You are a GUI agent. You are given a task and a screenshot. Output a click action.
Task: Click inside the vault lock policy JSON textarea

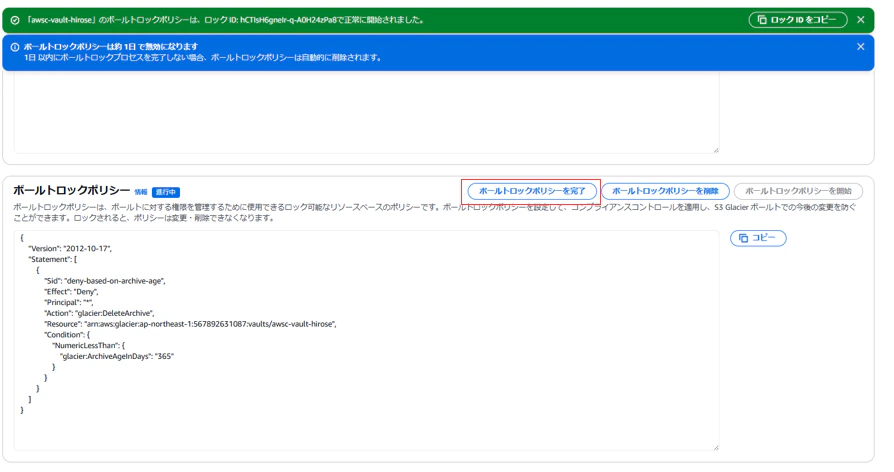point(366,340)
